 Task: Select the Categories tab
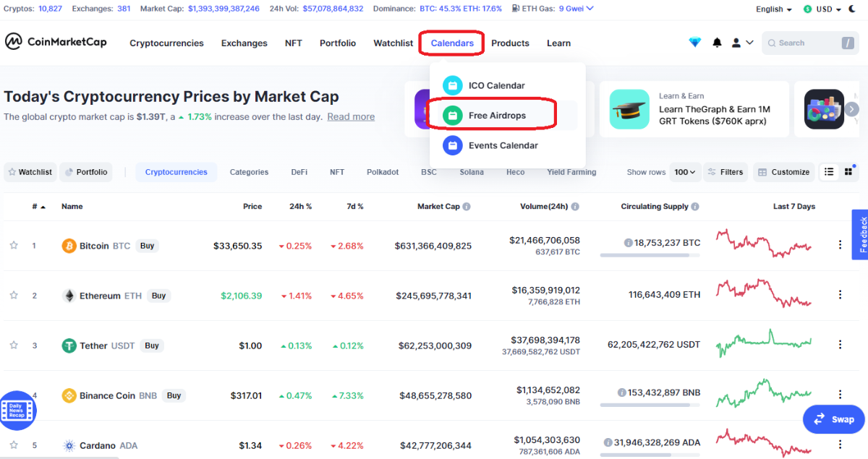tap(249, 172)
